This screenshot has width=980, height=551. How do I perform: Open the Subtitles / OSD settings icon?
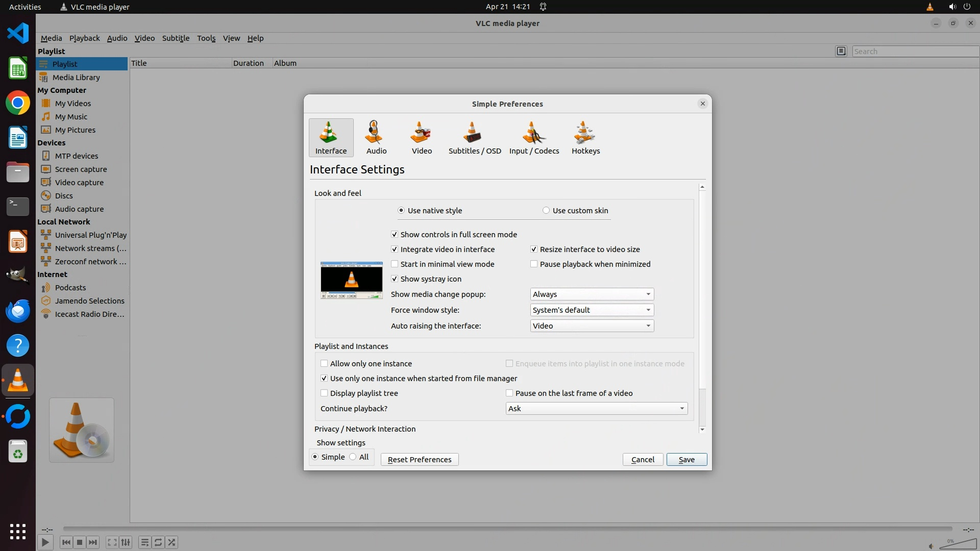point(474,137)
